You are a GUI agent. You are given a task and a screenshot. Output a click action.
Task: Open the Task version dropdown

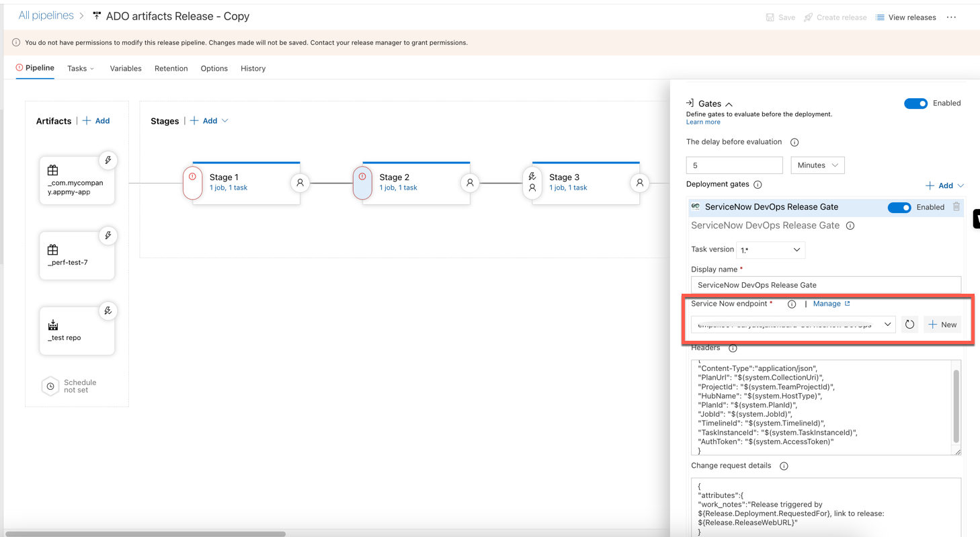pyautogui.click(x=770, y=250)
